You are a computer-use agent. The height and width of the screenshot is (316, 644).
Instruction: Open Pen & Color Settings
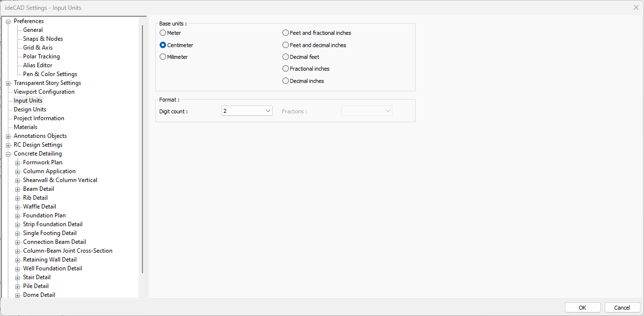tap(50, 74)
